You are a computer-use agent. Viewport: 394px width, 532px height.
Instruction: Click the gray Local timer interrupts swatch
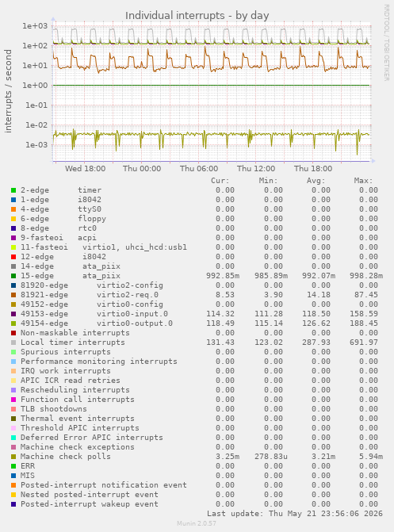(13, 343)
